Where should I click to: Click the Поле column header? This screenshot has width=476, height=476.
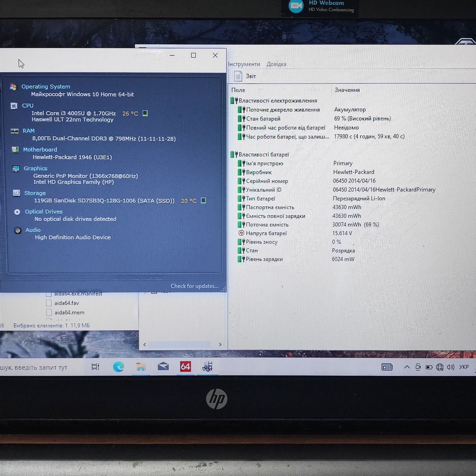pyautogui.click(x=238, y=90)
